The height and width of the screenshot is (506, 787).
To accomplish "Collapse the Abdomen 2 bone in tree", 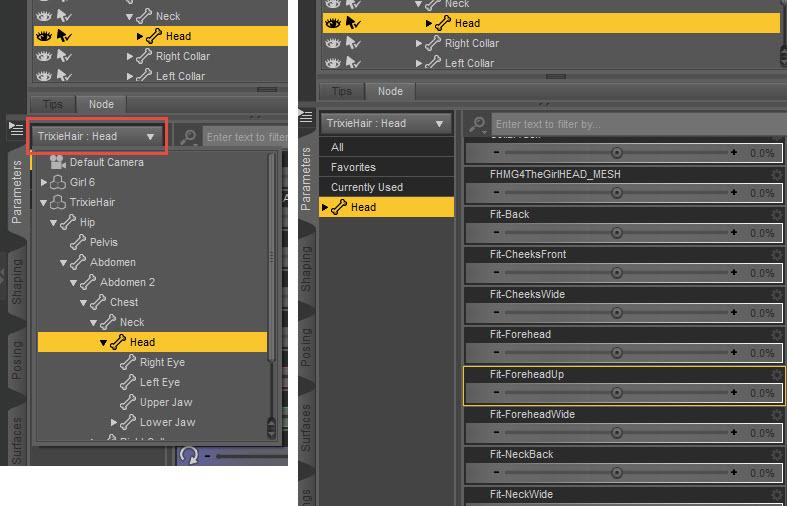I will coord(73,283).
